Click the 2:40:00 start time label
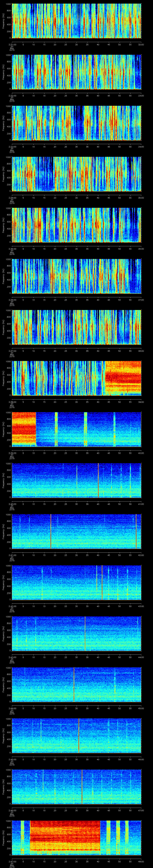Viewport: 153px width, 868px height. (12, 504)
